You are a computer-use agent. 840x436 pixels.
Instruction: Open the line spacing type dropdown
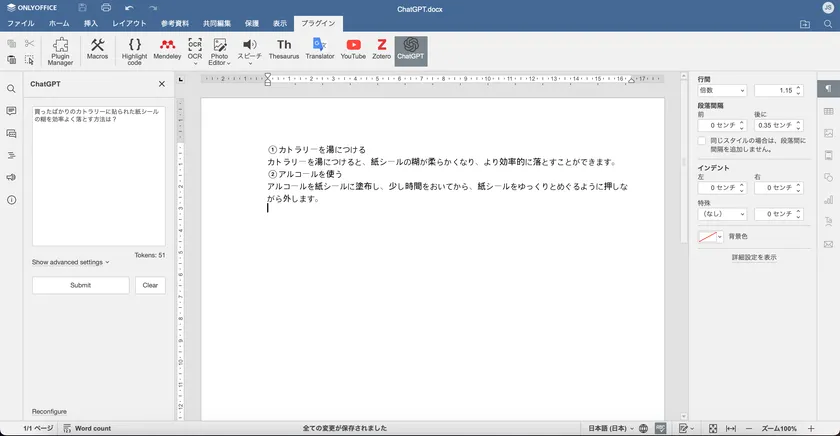pyautogui.click(x=721, y=91)
